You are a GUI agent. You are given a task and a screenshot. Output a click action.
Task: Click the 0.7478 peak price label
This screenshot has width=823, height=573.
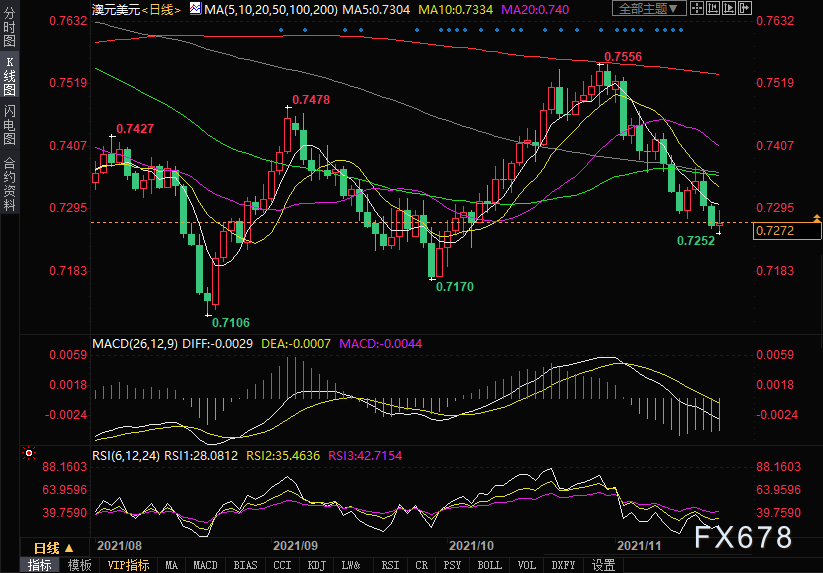(x=311, y=100)
